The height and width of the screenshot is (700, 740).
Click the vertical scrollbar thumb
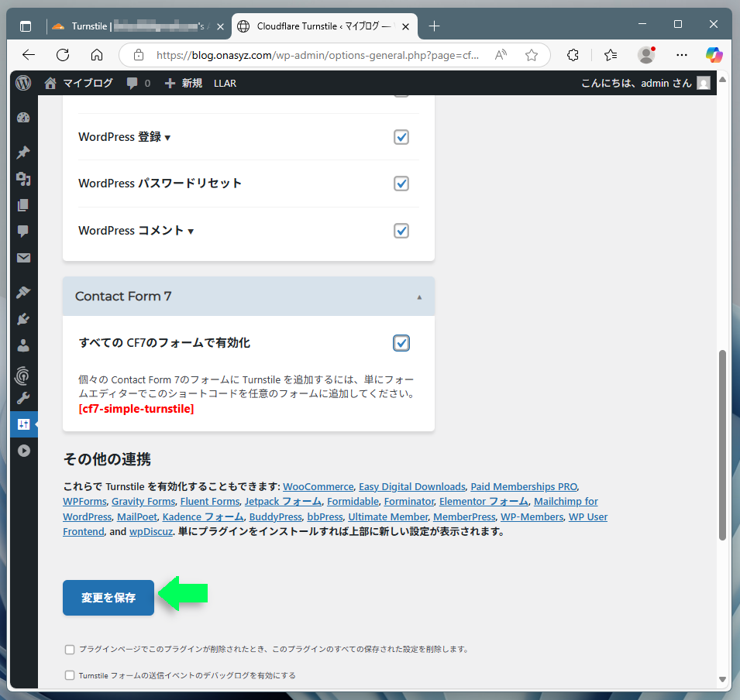(x=722, y=444)
